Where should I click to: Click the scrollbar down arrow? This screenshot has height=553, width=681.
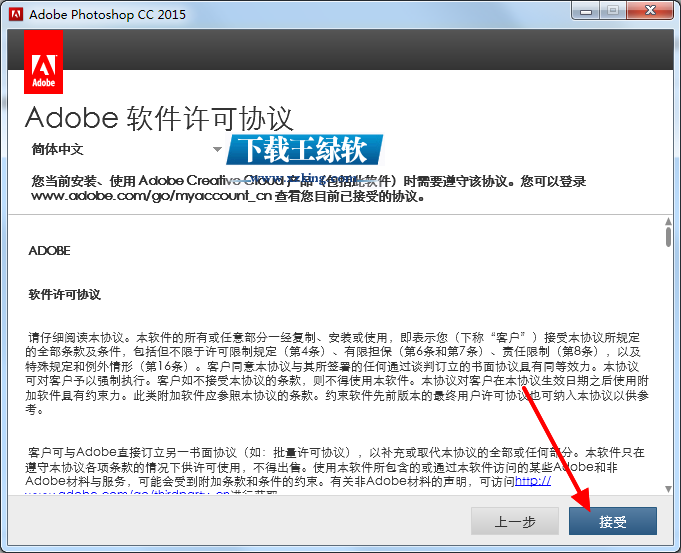tap(668, 489)
